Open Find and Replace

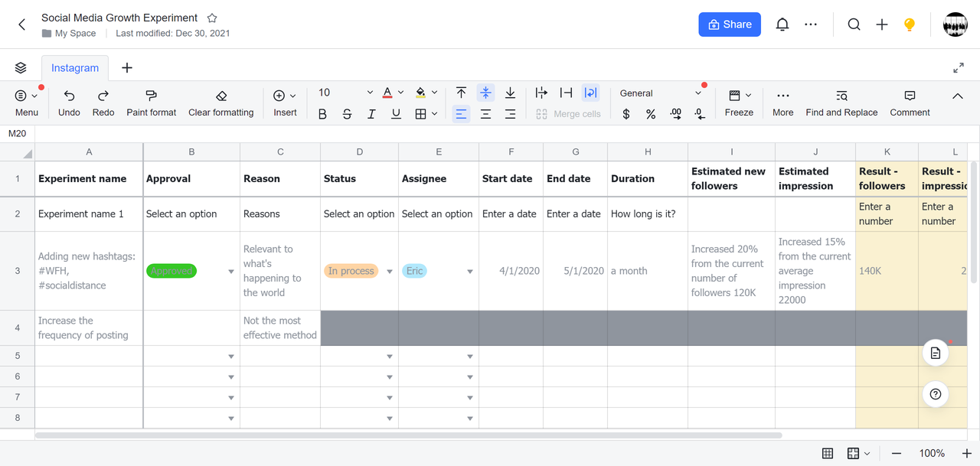coord(841,103)
